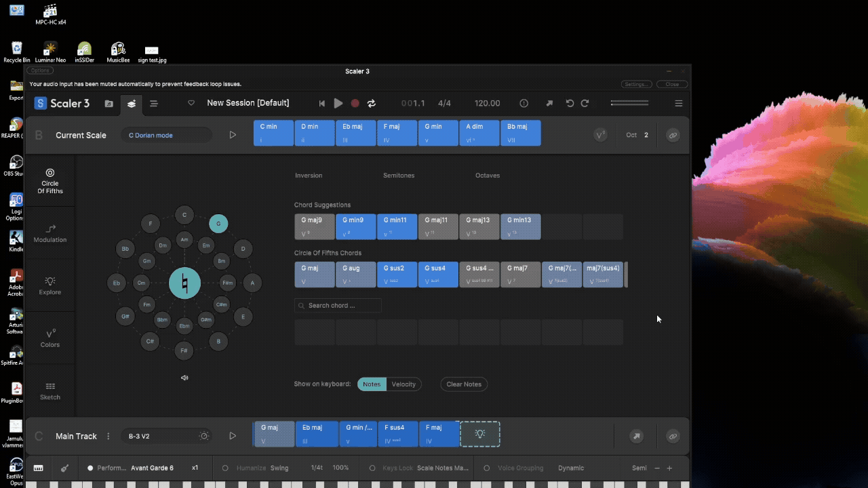This screenshot has width=868, height=488.
Task: Open the metronome clock icon
Action: [x=524, y=104]
